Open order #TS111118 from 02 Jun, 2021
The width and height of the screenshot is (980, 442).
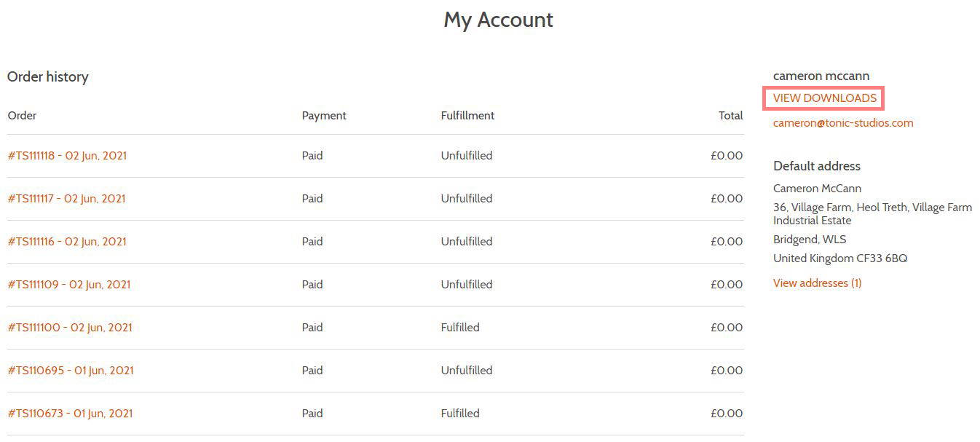(67, 155)
